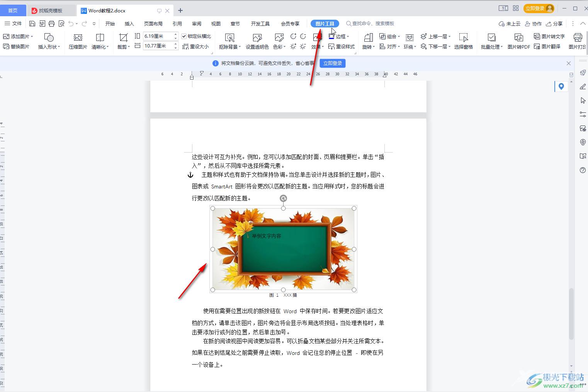Click Replace Picture (替换图片)
The height and width of the screenshot is (392, 588).
(16, 46)
